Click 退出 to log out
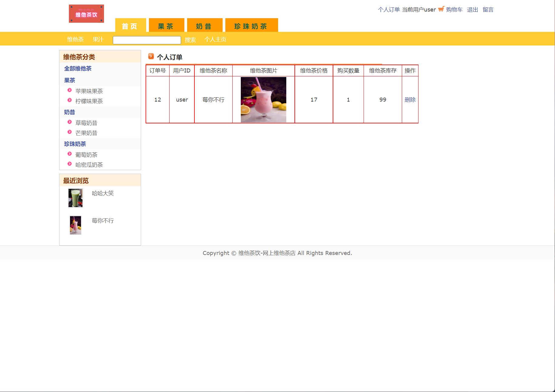Screen dimensions: 555x392 point(472,9)
